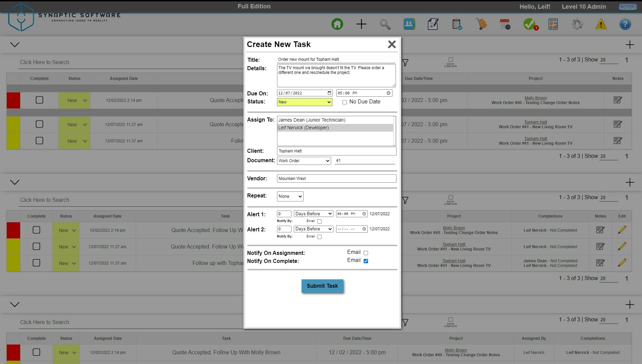Open the settings gear icon
The image size is (642, 364).
coord(577,24)
